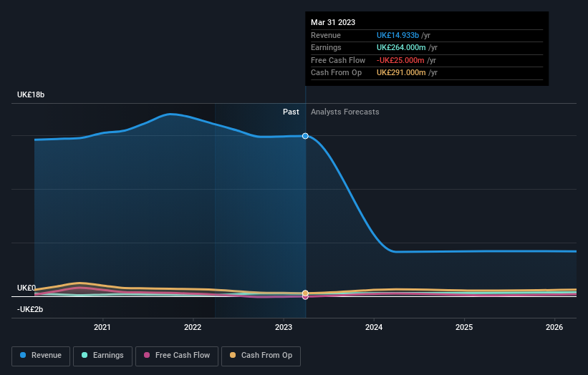This screenshot has height=375, width=588.
Task: Select the 2026 axis label
Action: pos(554,328)
